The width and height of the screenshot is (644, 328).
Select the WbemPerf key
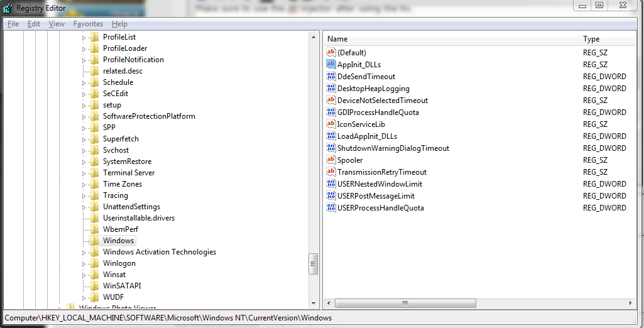point(121,229)
